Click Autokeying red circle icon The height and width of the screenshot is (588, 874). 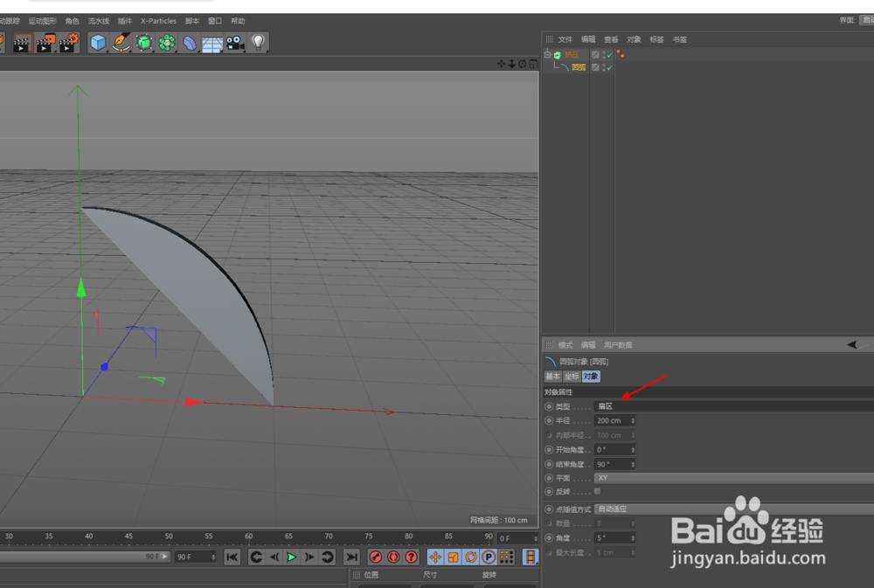click(x=393, y=557)
